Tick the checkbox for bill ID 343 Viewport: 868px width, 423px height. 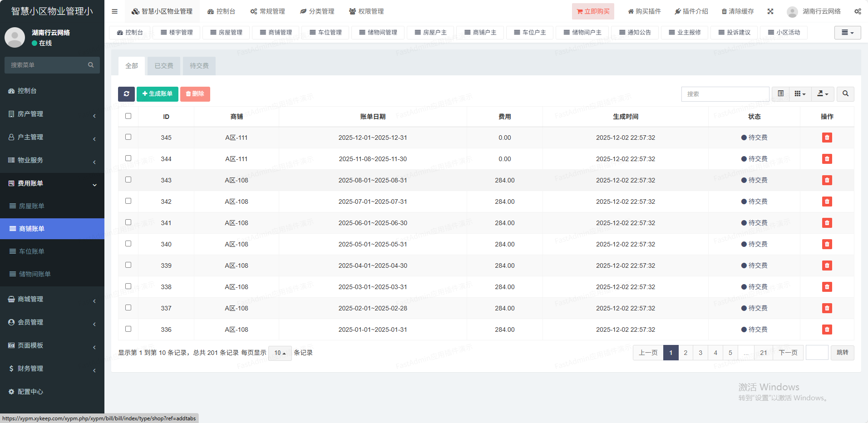128,180
